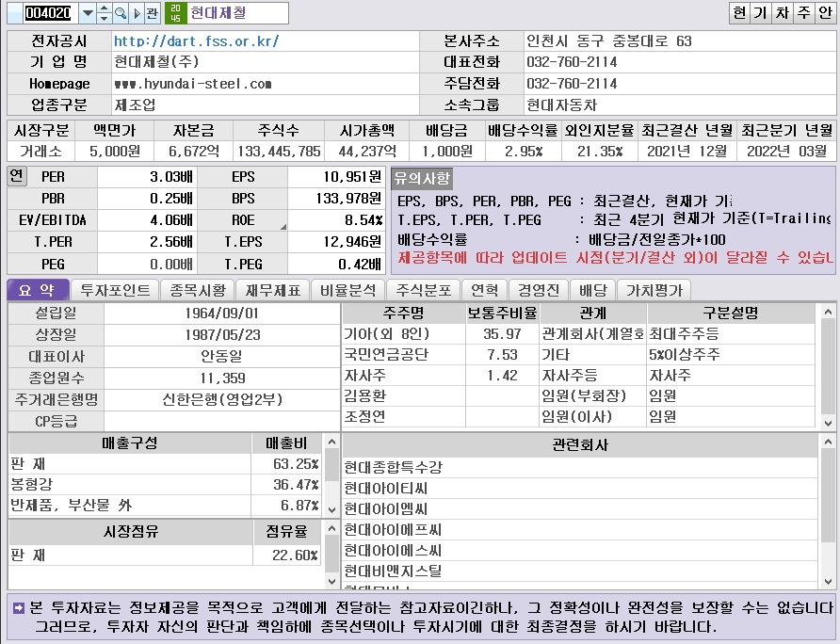Click 시장점유 table scroll down arrow

331,581
